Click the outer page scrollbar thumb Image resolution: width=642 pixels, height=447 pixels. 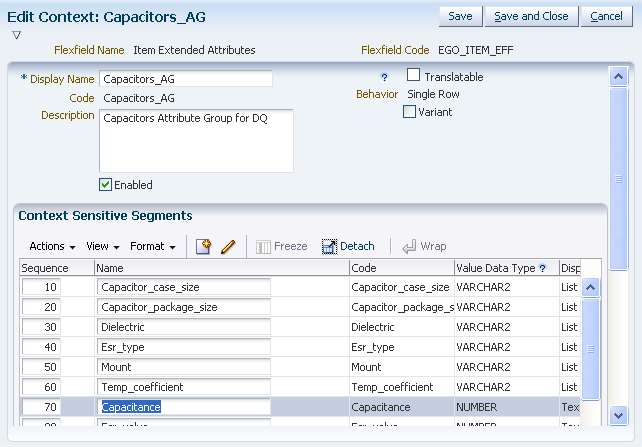(618, 179)
